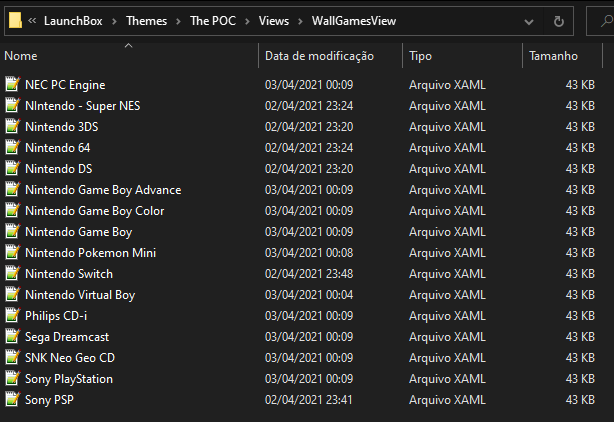Select the Sony PSP file name
Screen dimensions: 614x422
(x=49, y=400)
